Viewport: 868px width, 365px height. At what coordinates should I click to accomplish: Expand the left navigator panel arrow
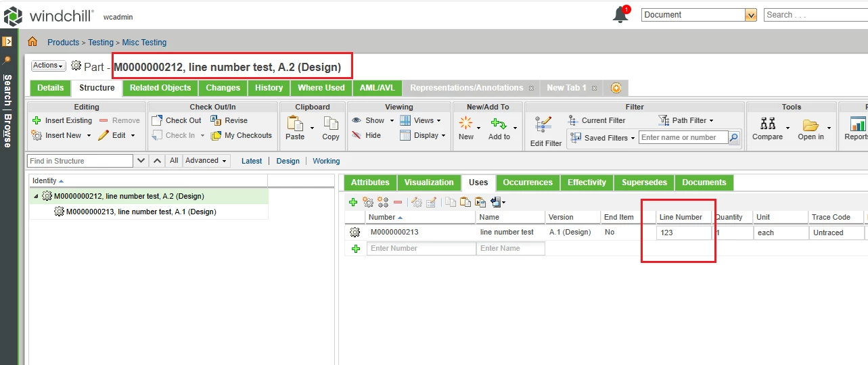point(7,41)
